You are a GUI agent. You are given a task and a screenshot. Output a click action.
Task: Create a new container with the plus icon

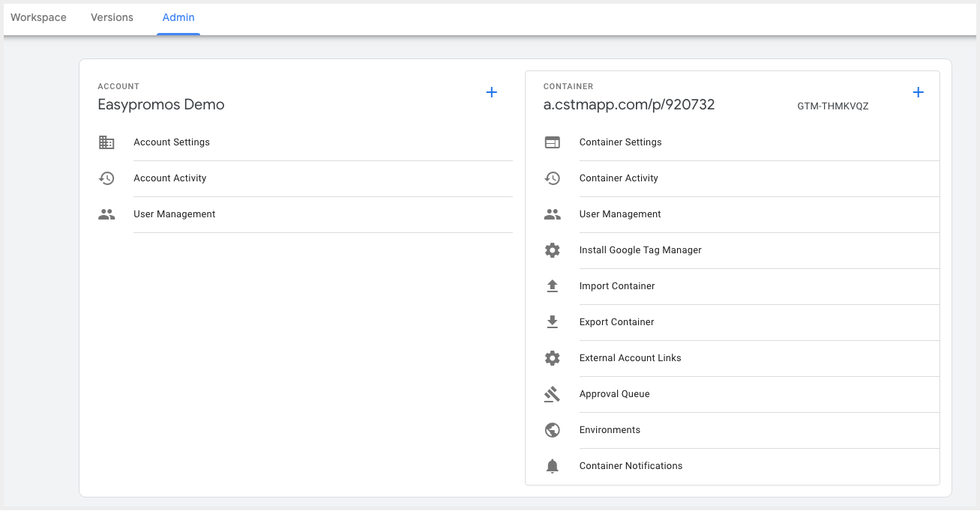918,92
